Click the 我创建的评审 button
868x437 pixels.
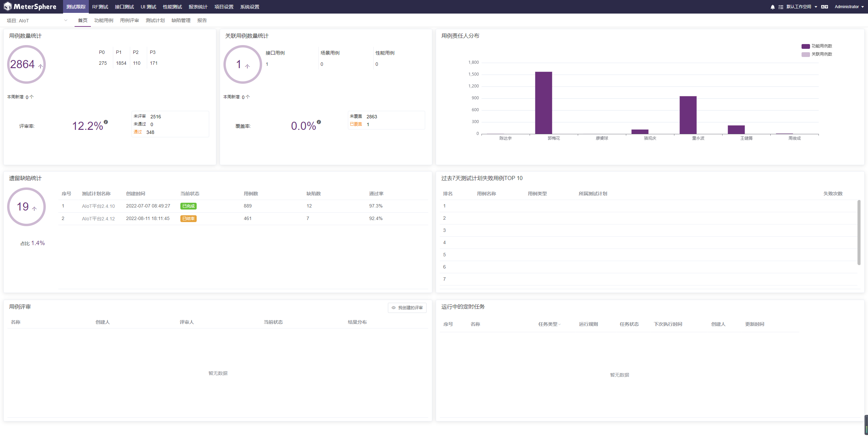point(407,308)
